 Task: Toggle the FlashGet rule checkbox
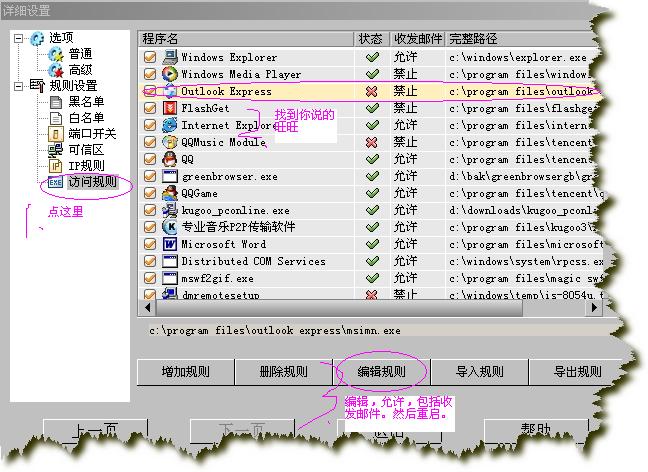coord(150,108)
